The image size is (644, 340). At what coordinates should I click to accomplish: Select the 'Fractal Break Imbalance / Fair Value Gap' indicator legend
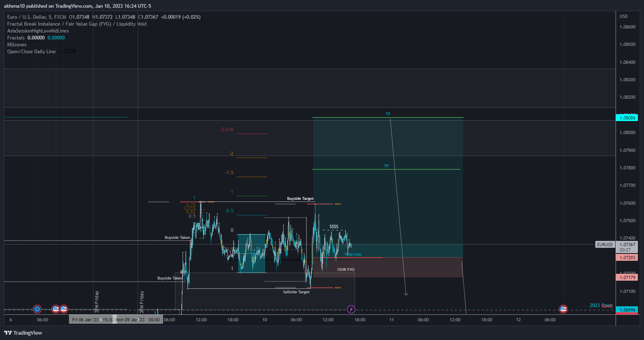tap(77, 24)
